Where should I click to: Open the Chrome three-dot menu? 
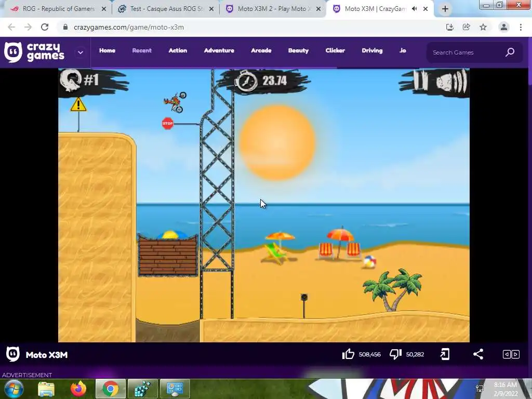pyautogui.click(x=521, y=27)
